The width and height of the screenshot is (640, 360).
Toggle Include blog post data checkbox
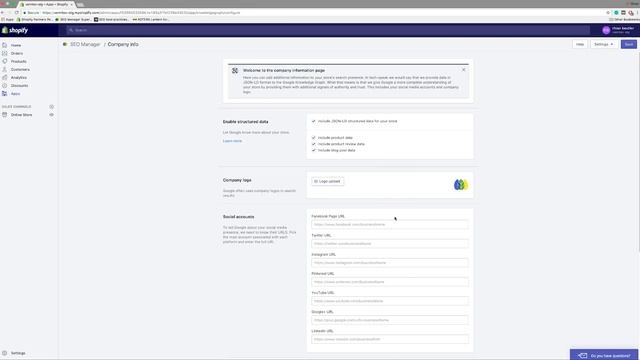[313, 150]
